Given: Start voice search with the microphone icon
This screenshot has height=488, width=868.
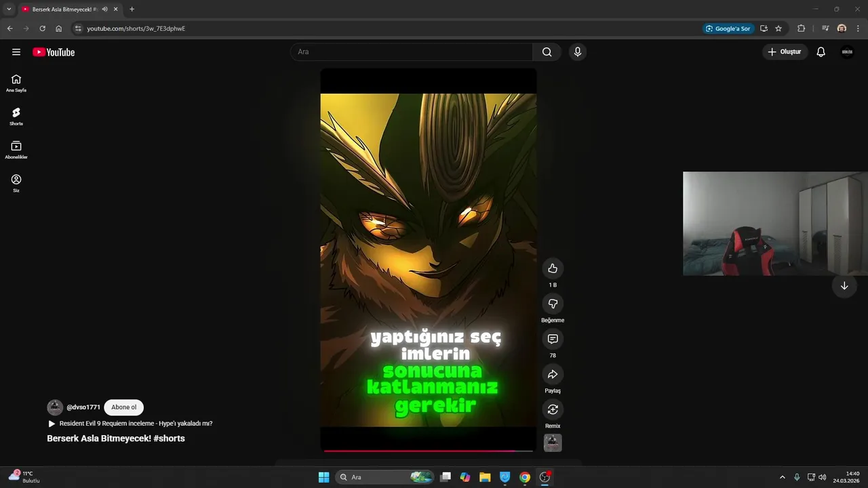Looking at the screenshot, I should click(x=578, y=52).
